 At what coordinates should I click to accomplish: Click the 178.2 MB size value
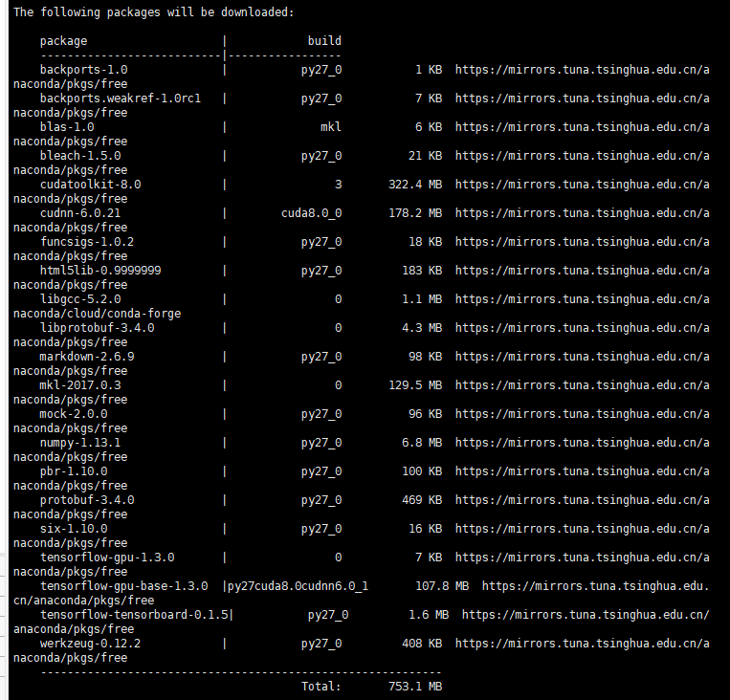415,213
